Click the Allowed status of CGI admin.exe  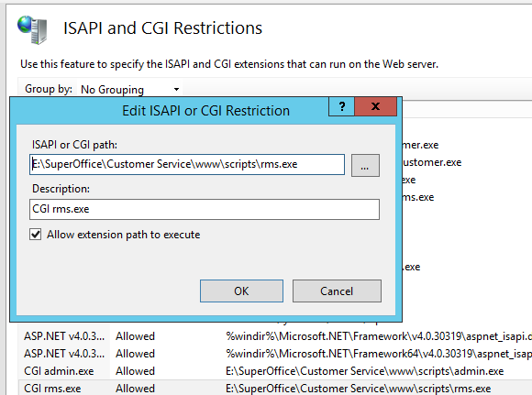tap(135, 371)
